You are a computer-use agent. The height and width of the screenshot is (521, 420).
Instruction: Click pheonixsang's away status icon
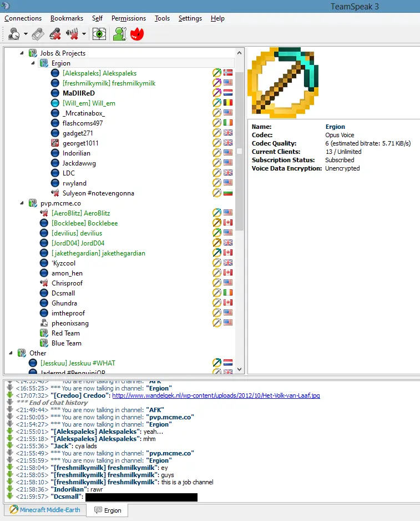click(x=44, y=323)
